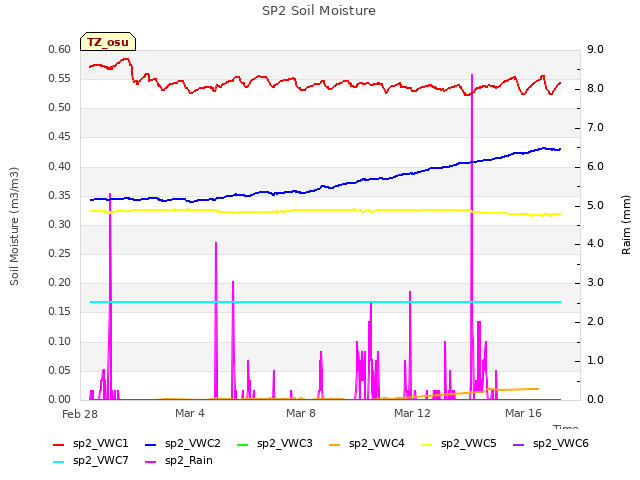Click the green sp2_VWC3 legend swatch

click(242, 445)
